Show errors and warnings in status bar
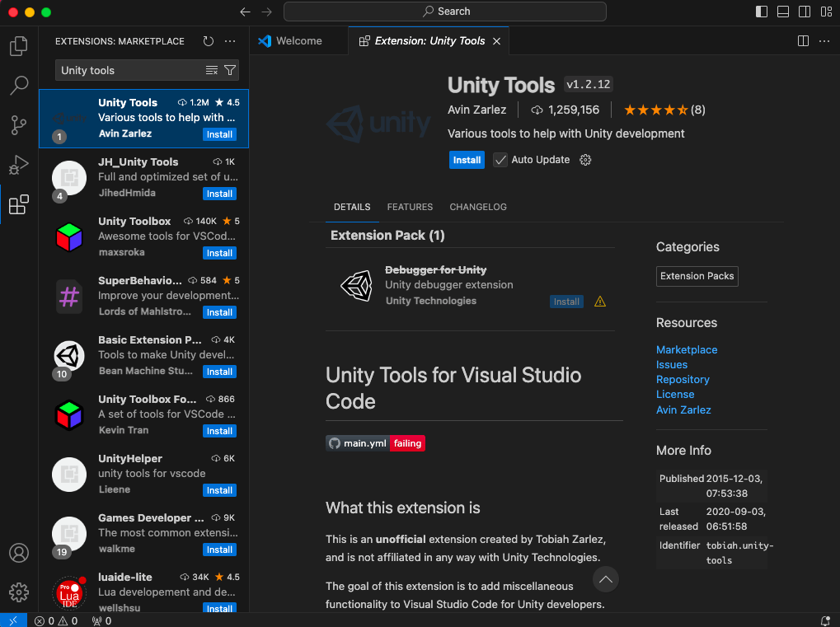 tap(56, 620)
